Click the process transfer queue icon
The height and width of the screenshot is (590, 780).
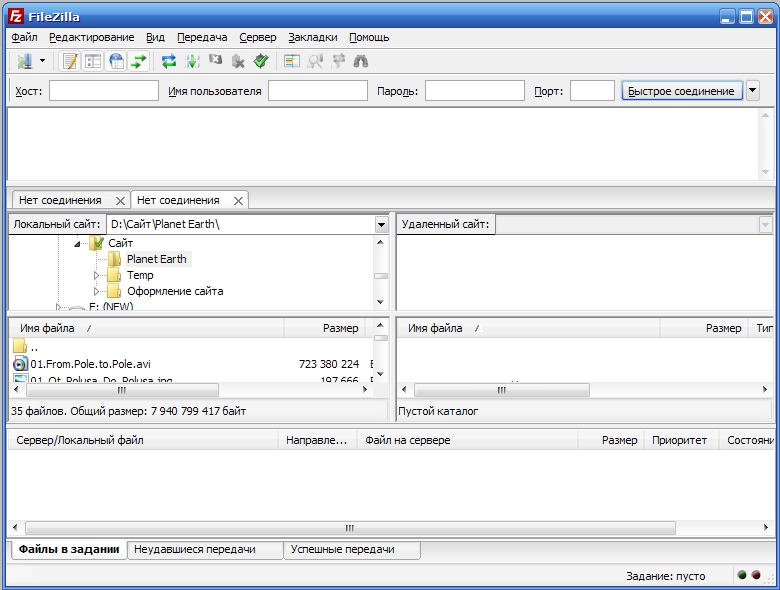point(192,61)
